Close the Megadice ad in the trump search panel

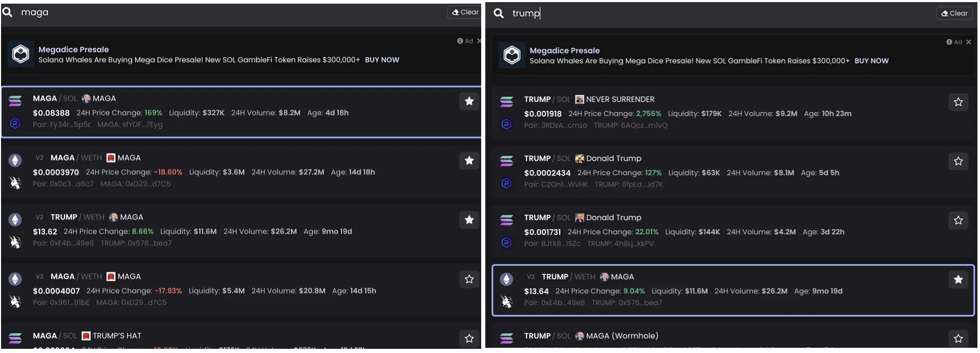point(969,42)
